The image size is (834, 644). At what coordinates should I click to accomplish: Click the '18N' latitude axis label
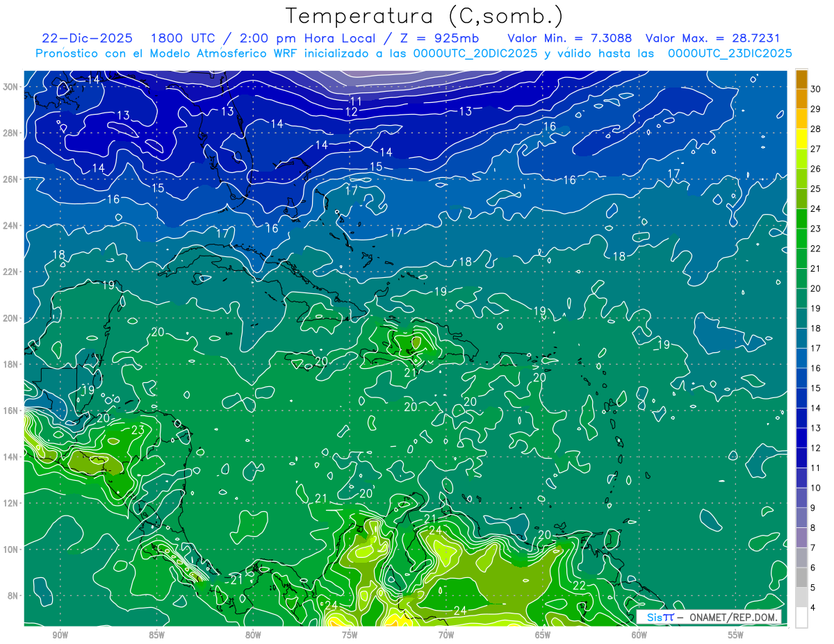[x=10, y=364]
